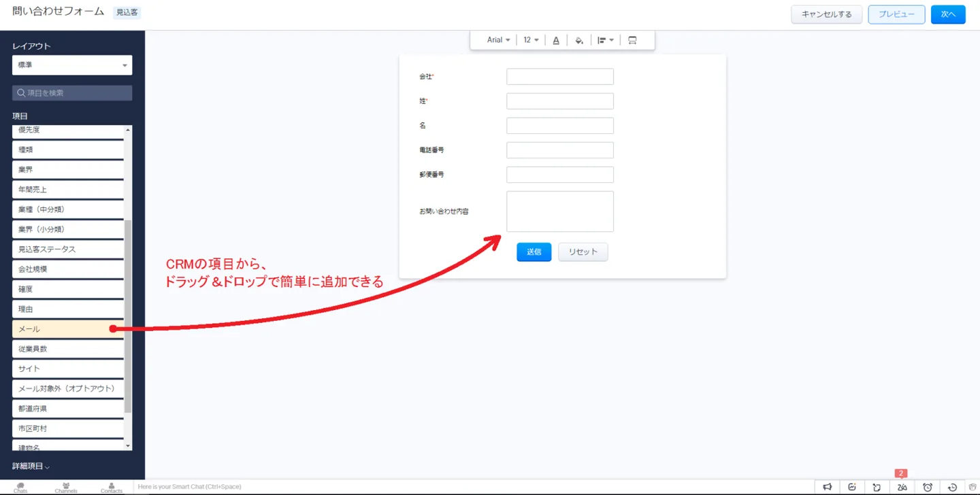Screen dimensions: 980x495
Task: Open the Chats tab in bottom bar
Action: 20,488
